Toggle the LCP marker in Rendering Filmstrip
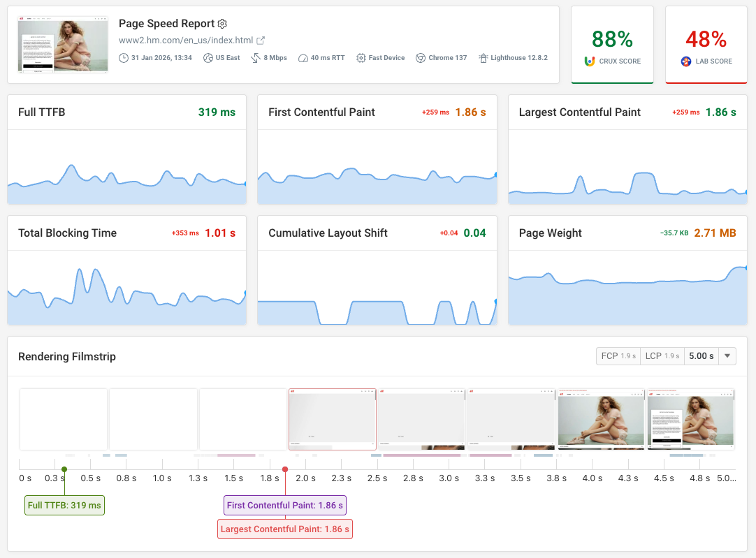The width and height of the screenshot is (756, 558). 662,355
